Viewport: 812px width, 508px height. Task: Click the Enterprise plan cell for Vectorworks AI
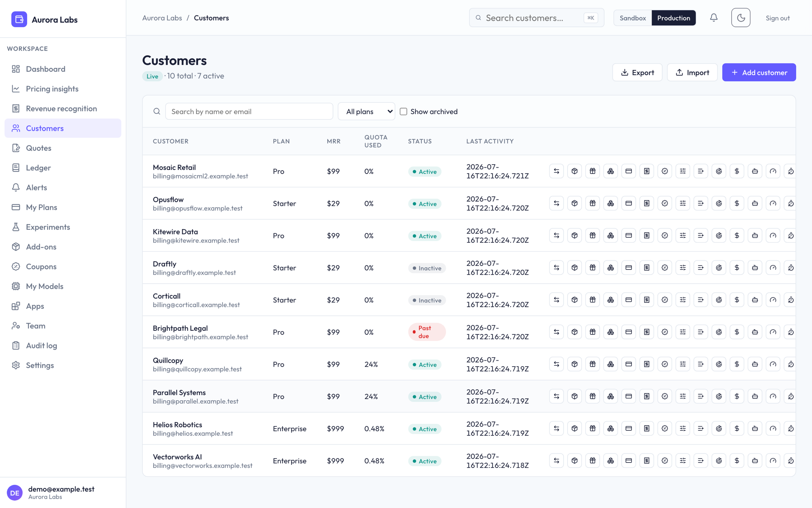coord(289,461)
